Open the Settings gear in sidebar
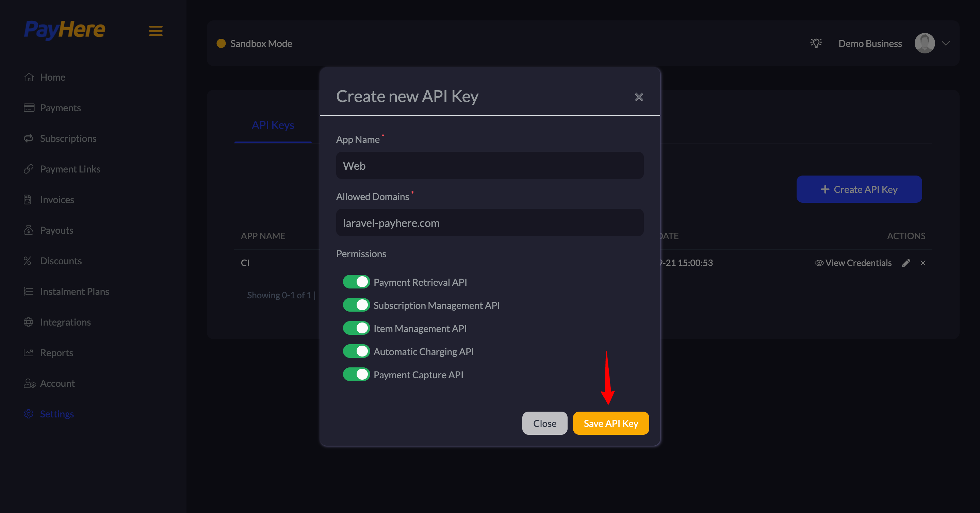The height and width of the screenshot is (513, 980). (x=29, y=414)
